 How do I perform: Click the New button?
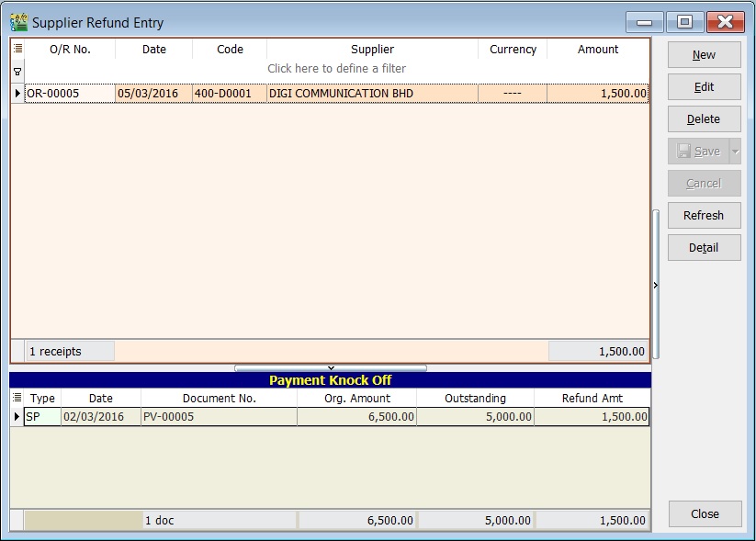tap(704, 54)
